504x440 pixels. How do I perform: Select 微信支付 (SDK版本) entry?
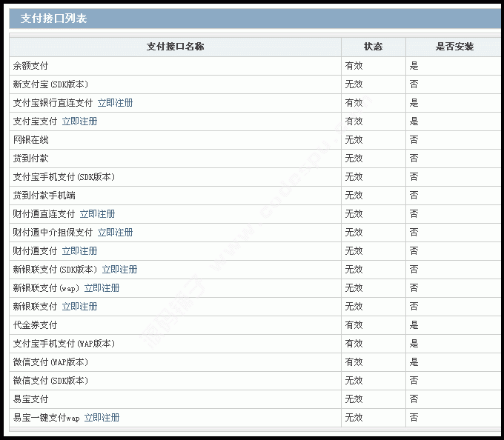tap(50, 381)
